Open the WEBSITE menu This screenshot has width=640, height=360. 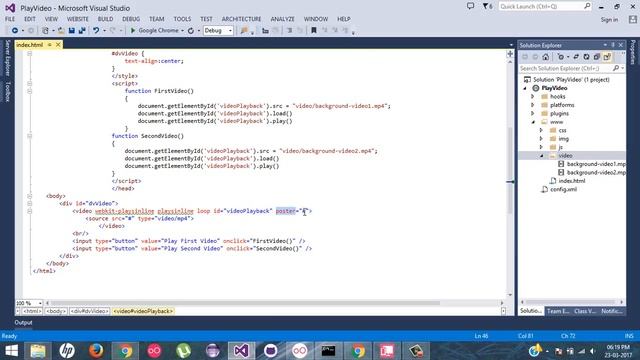pos(78,19)
